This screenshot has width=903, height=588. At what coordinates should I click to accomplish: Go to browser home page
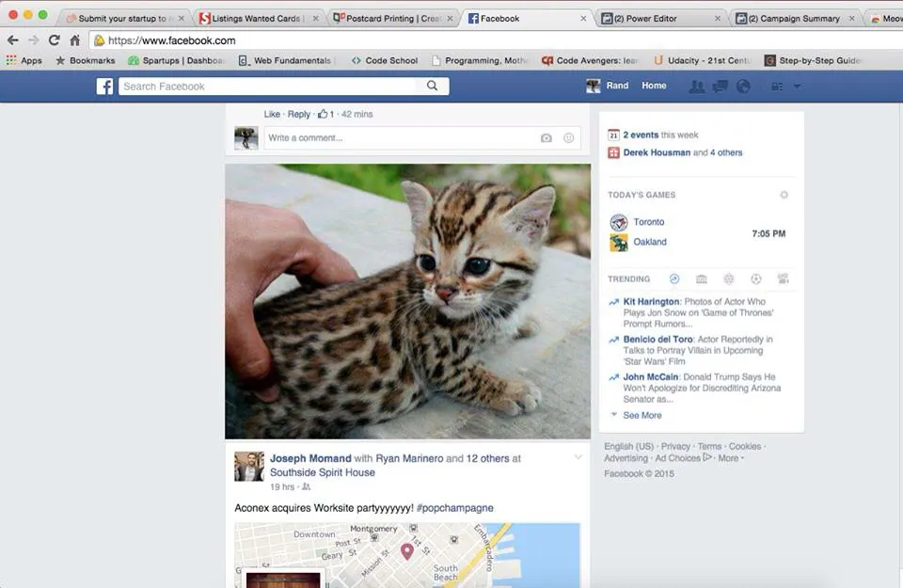click(75, 40)
